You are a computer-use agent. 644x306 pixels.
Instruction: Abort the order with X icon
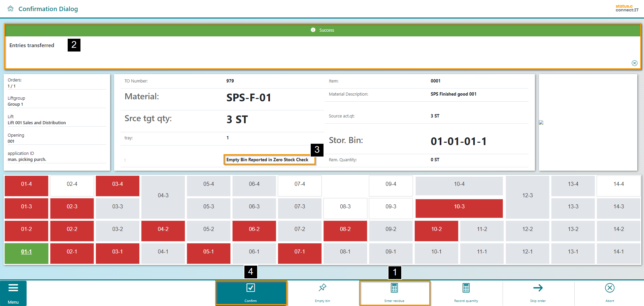(609, 288)
